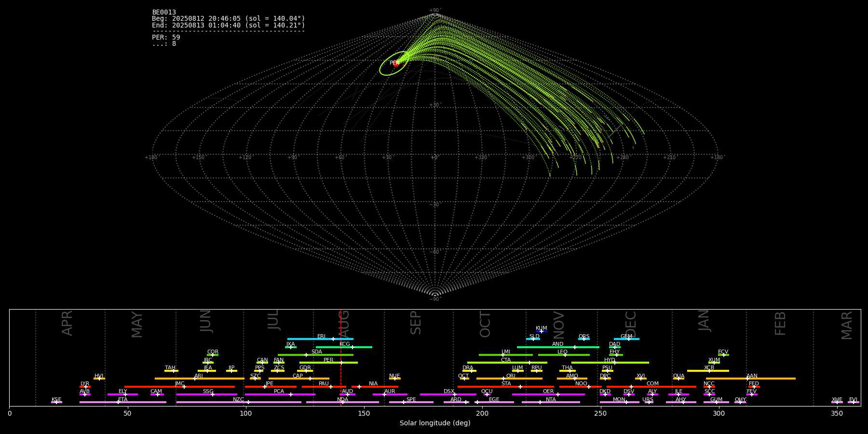
Task: Click the MAR month label
Action: [x=847, y=325]
